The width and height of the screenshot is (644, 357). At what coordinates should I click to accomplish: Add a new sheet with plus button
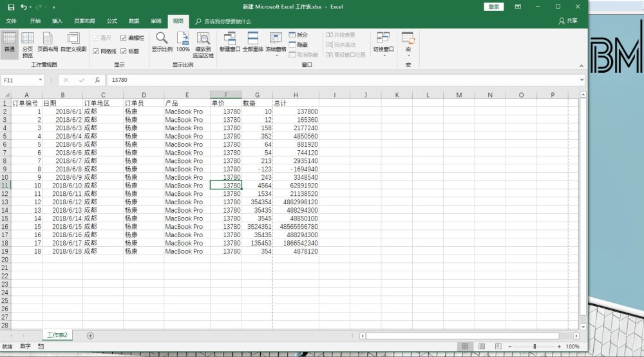tap(90, 336)
